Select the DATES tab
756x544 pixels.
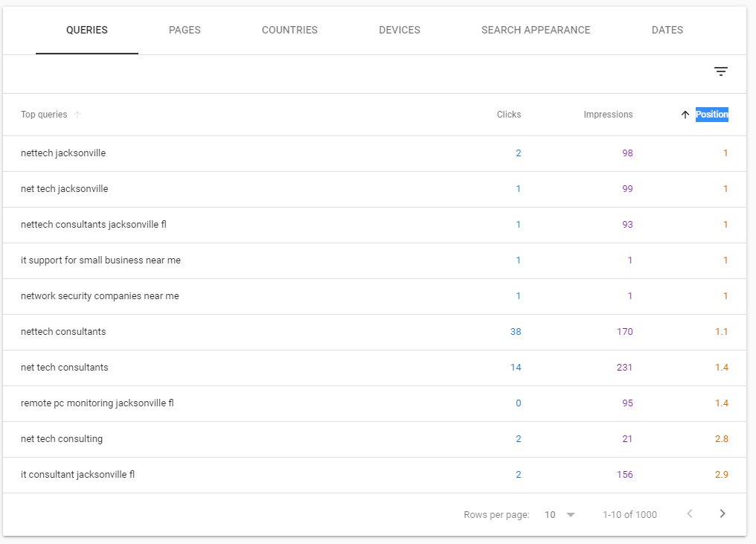(x=667, y=30)
